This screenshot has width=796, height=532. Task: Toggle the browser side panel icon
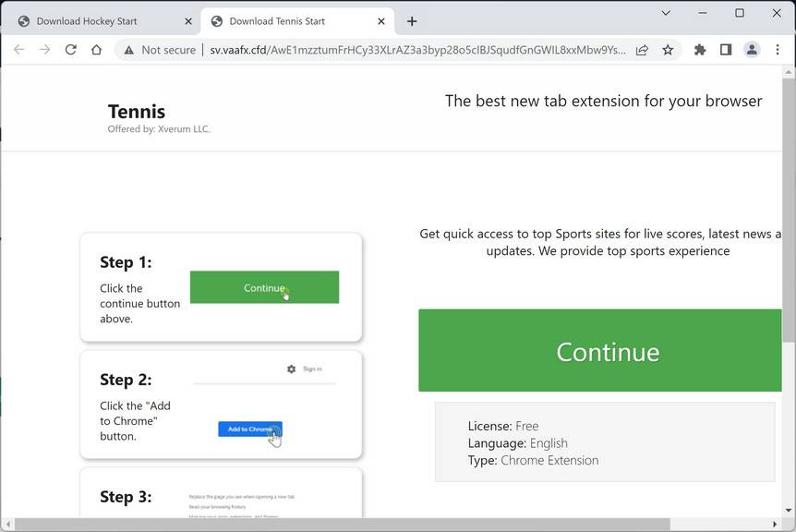click(726, 50)
